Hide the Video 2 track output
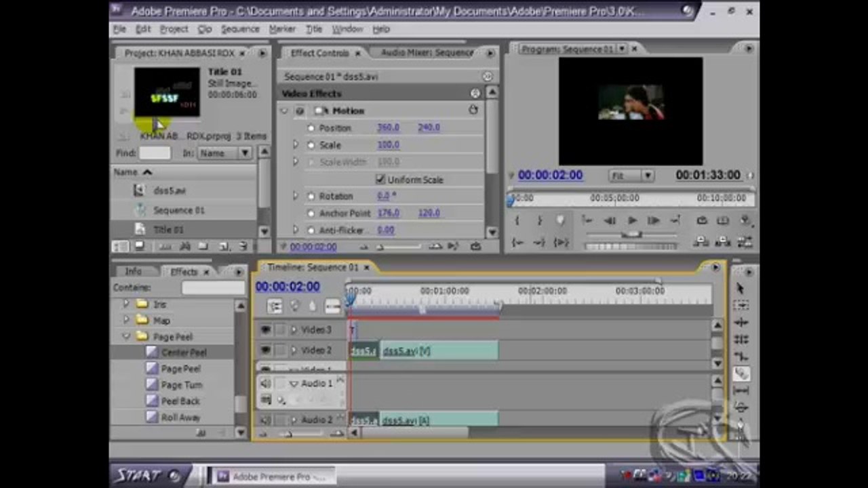Image resolution: width=868 pixels, height=488 pixels. pyautogui.click(x=265, y=350)
